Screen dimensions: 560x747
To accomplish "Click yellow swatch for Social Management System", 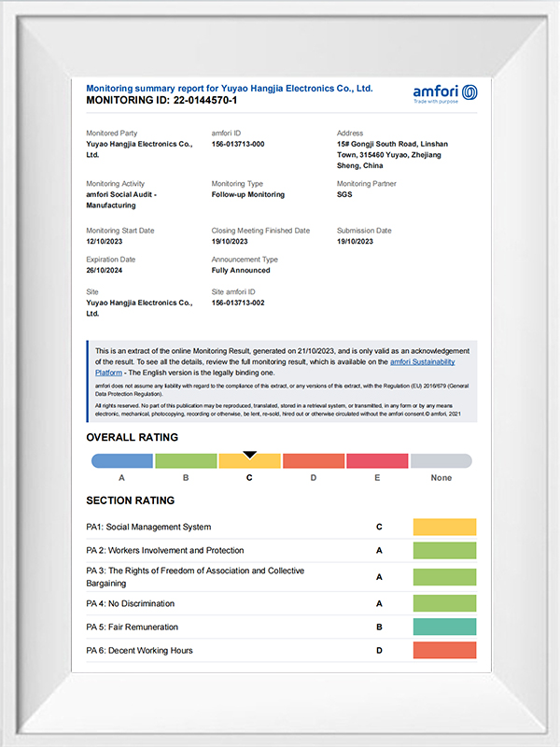I will tap(444, 527).
